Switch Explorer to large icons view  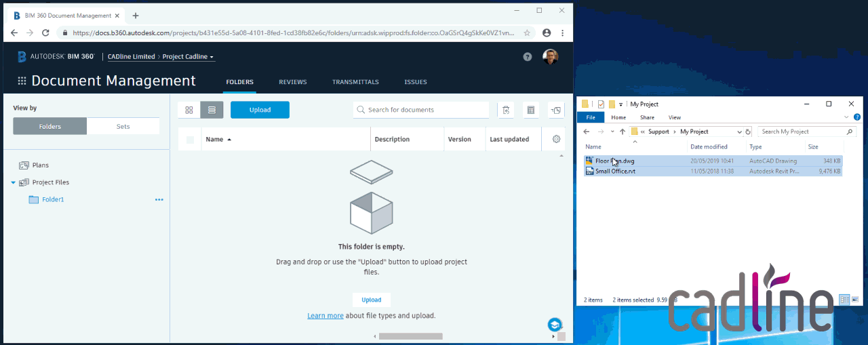pyautogui.click(x=855, y=299)
